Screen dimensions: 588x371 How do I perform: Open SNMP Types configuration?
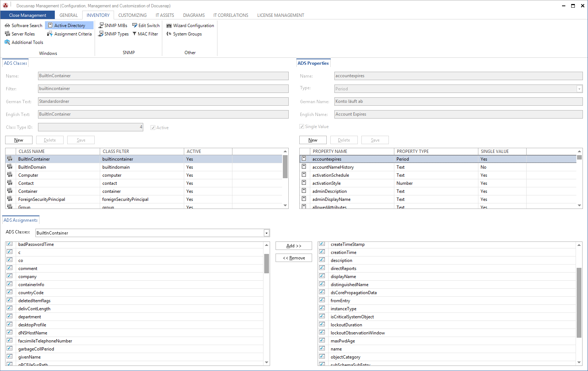point(113,34)
